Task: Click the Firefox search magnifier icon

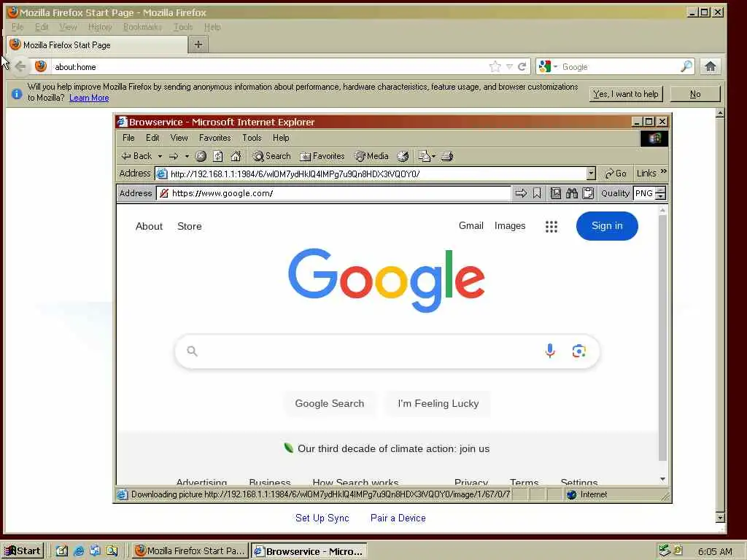Action: click(686, 66)
